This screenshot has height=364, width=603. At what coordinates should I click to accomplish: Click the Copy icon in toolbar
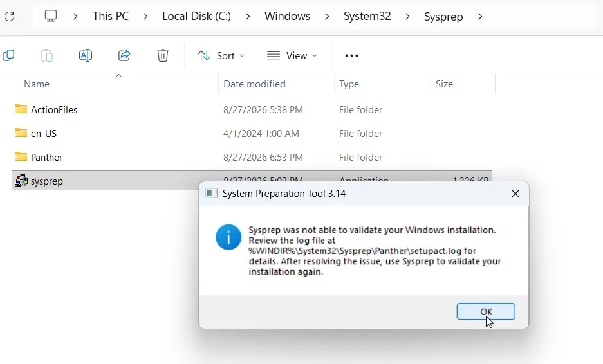[x=8, y=55]
